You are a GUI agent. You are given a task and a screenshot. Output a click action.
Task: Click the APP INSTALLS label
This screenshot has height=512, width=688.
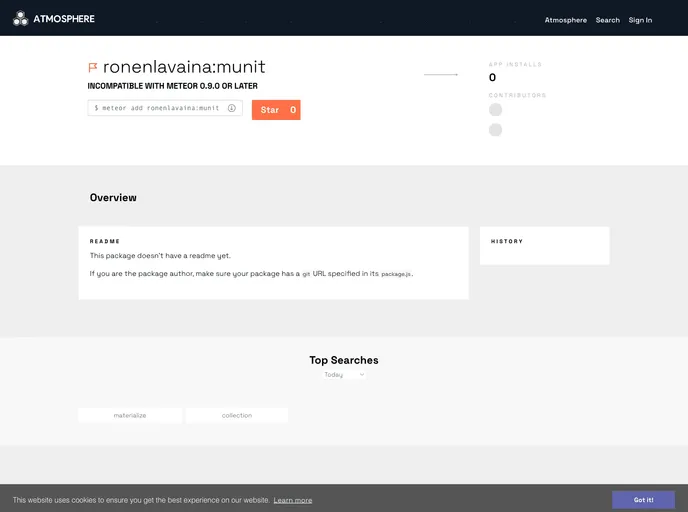pyautogui.click(x=515, y=64)
